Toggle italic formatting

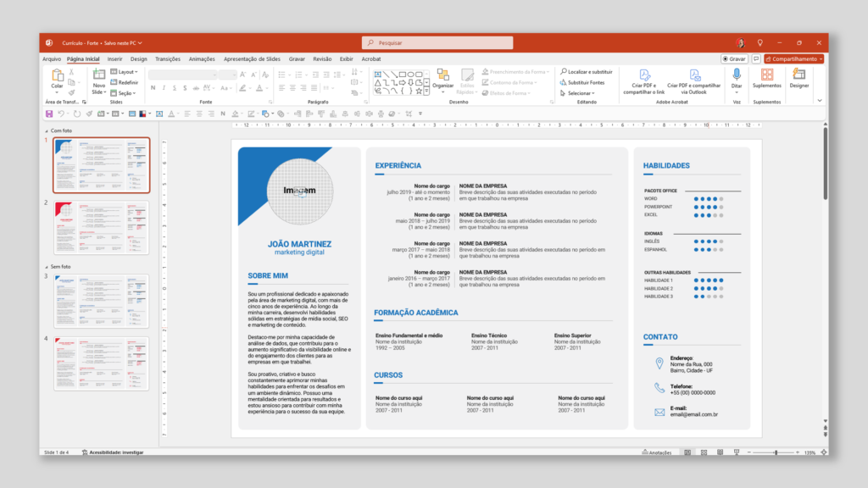pyautogui.click(x=164, y=88)
